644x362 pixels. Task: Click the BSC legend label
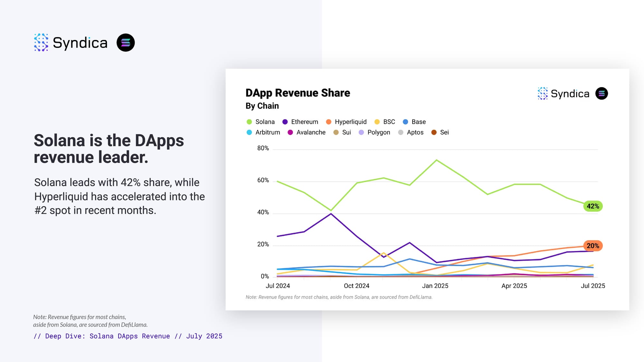[389, 122]
